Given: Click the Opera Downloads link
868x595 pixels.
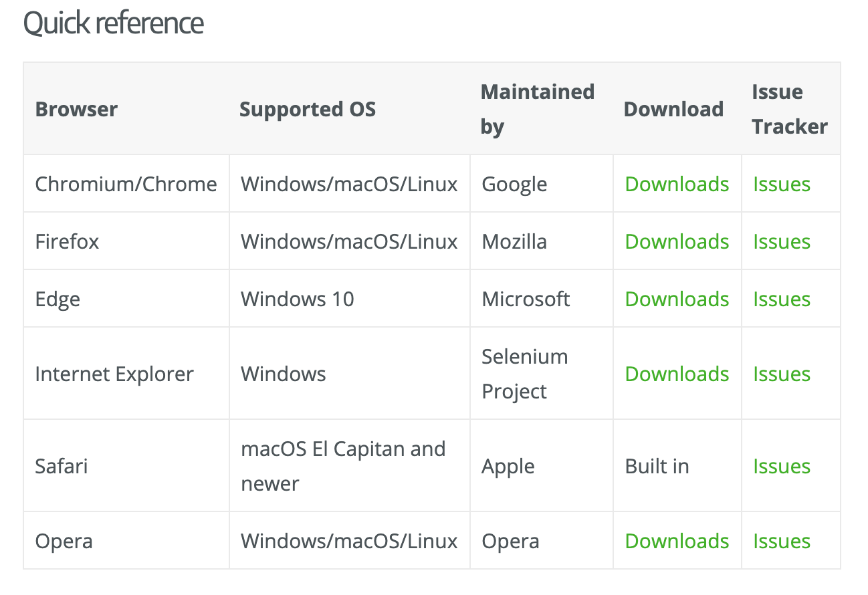Looking at the screenshot, I should tap(677, 542).
